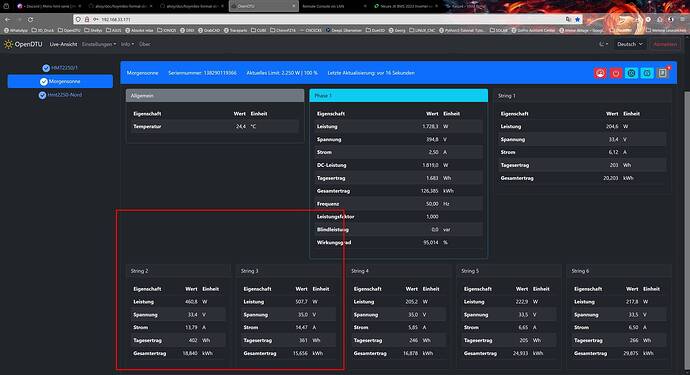Click the translate icon in the address bar
Viewport: 690px width, 375px height.
point(569,19)
